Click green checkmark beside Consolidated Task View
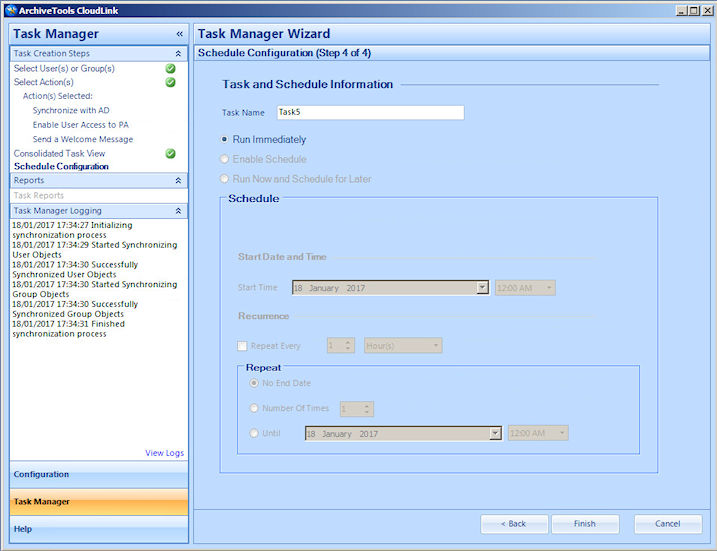 [x=171, y=154]
